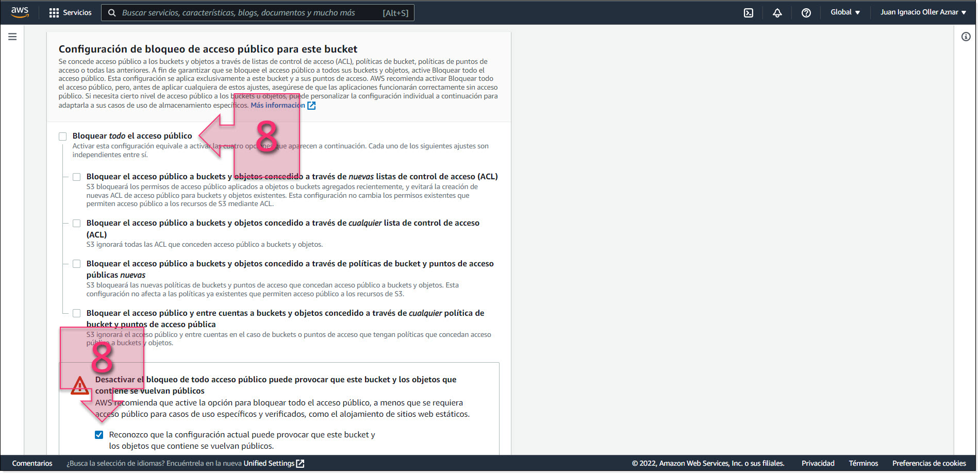This screenshot has height=475, width=980.
Task: Click the search magnifier icon
Action: click(112, 12)
